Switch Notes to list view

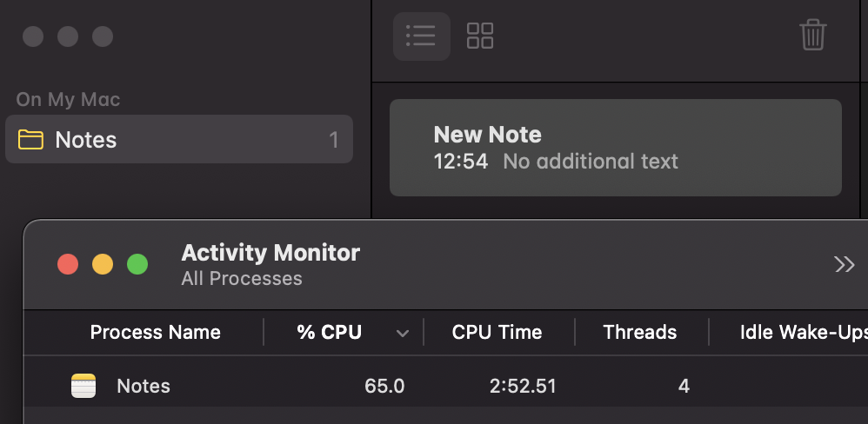click(421, 36)
